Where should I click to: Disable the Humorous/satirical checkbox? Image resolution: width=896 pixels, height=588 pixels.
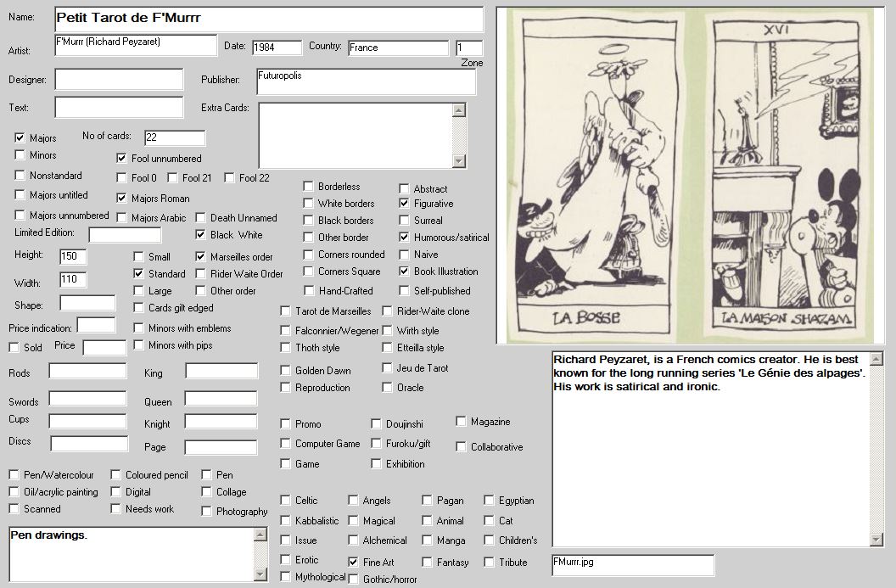point(405,238)
